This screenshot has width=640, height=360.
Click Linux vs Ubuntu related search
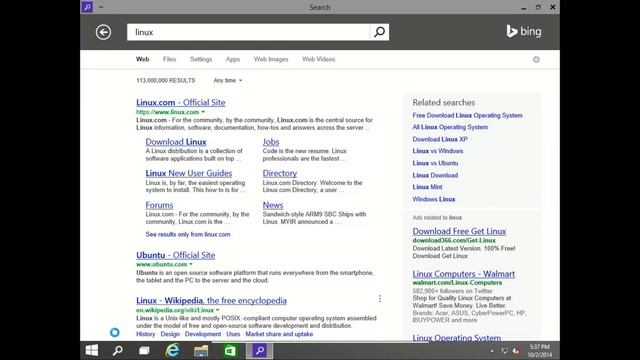click(x=435, y=163)
